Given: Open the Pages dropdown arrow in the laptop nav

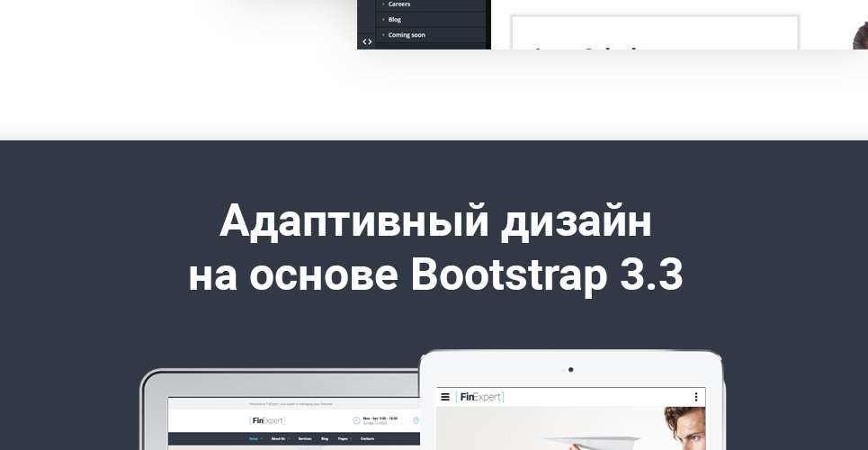Looking at the screenshot, I should (x=351, y=439).
